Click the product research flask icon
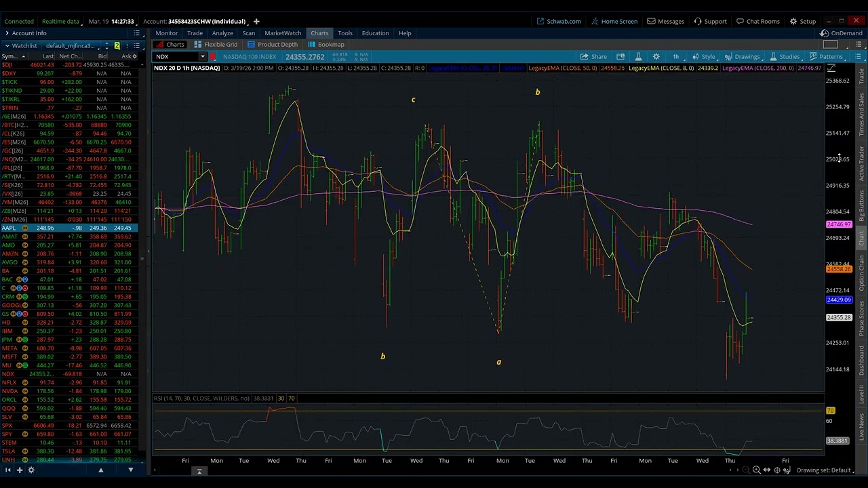This screenshot has width=868, height=488. [638, 56]
